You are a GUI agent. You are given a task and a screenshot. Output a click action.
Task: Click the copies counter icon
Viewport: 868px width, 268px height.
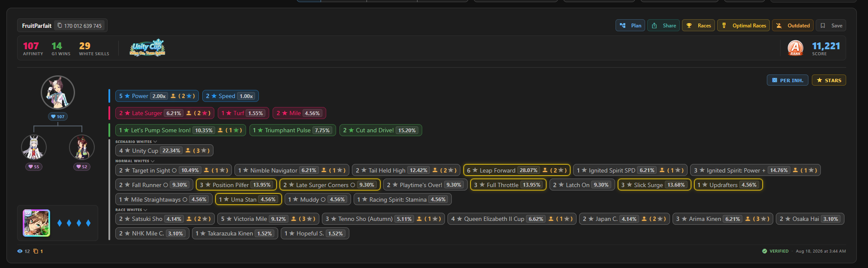click(36, 251)
